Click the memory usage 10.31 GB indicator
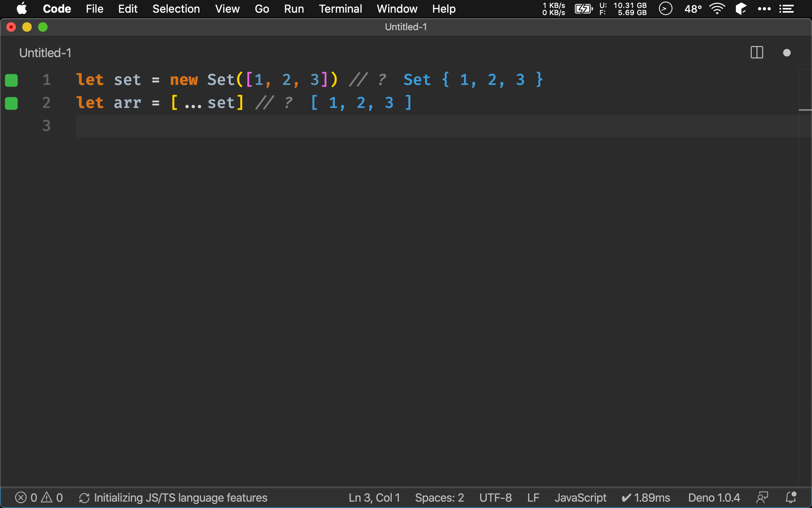Viewport: 812px width, 508px height. [623, 9]
